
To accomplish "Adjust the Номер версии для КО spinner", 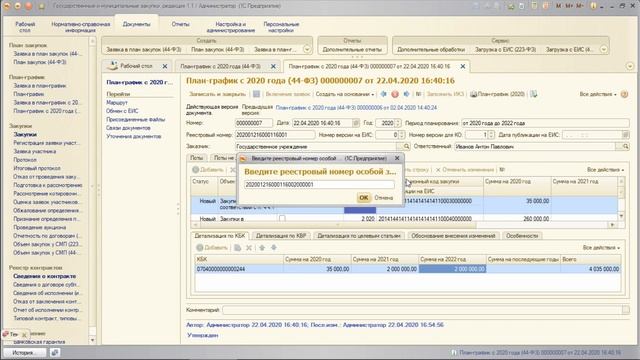I will (491, 135).
